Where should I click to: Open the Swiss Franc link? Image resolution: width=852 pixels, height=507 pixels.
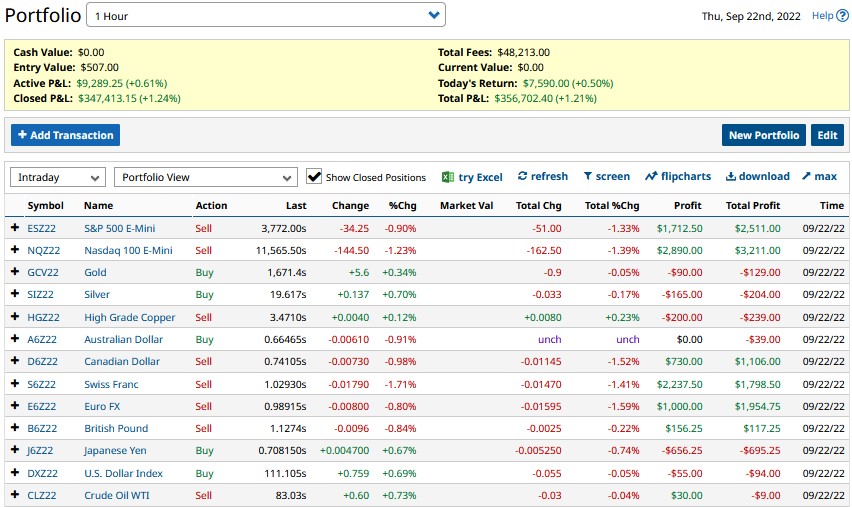pyautogui.click(x=111, y=384)
